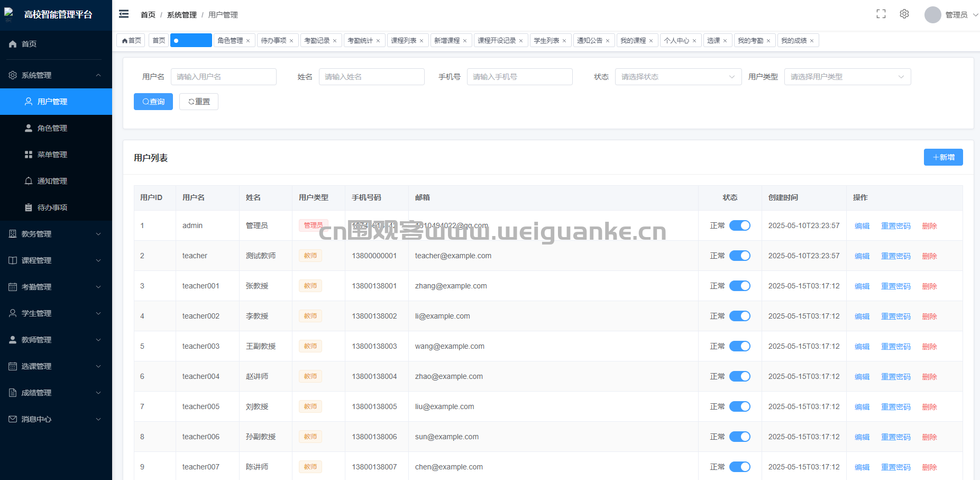Click the hamburger sidebar collapse icon

click(x=124, y=14)
